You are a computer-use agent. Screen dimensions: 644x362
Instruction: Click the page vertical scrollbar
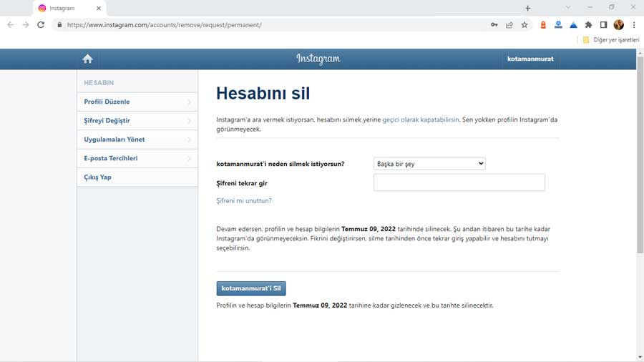point(640,155)
